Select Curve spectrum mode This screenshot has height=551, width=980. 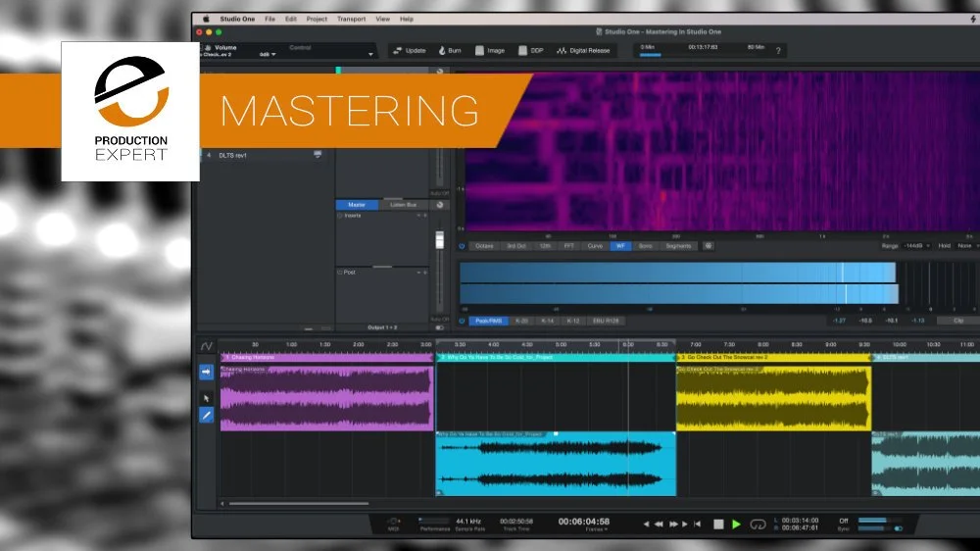595,246
